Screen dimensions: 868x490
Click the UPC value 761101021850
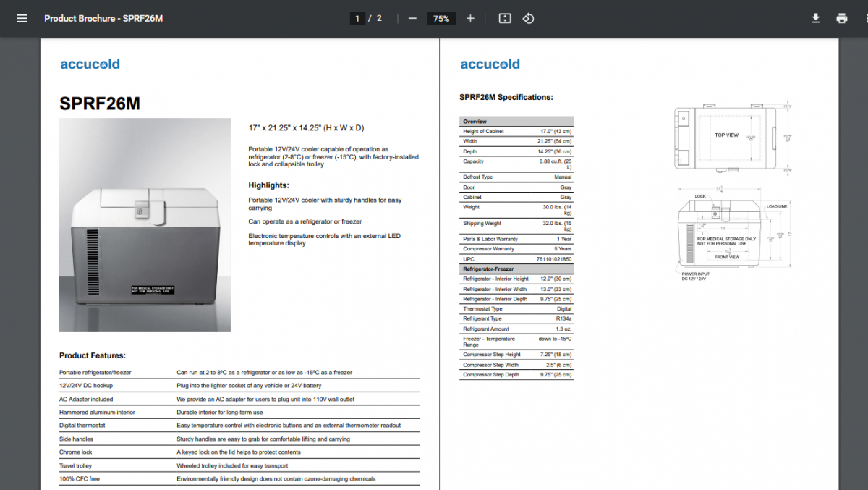tap(553, 259)
